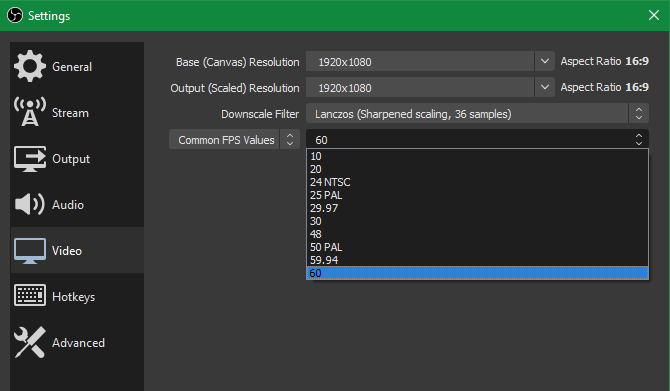Open Common FPS Values type selector
Screen dimensions: 670x391
click(234, 140)
